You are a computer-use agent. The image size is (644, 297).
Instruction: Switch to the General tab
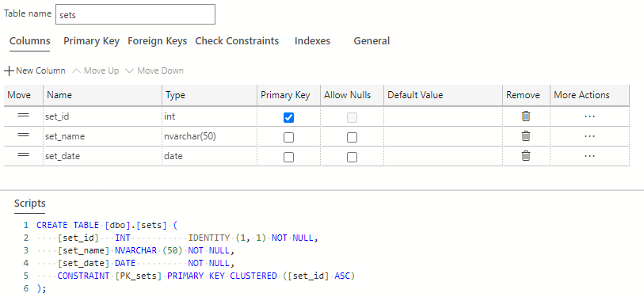click(372, 41)
